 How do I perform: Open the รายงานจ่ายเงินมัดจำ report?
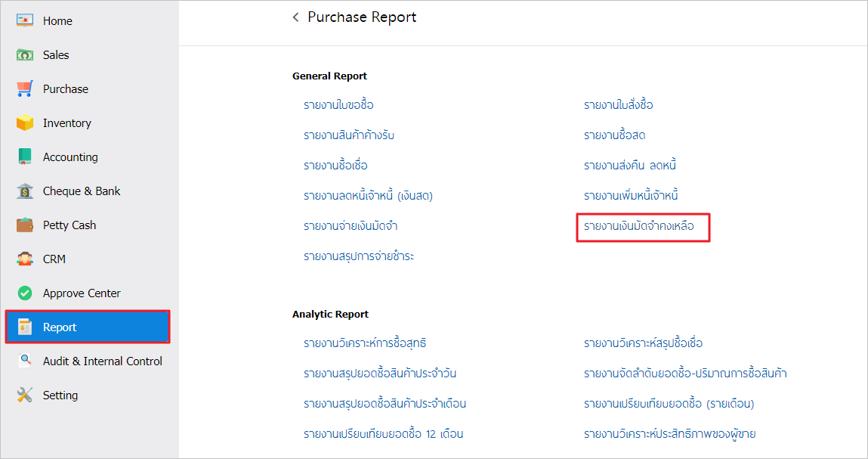(x=351, y=225)
